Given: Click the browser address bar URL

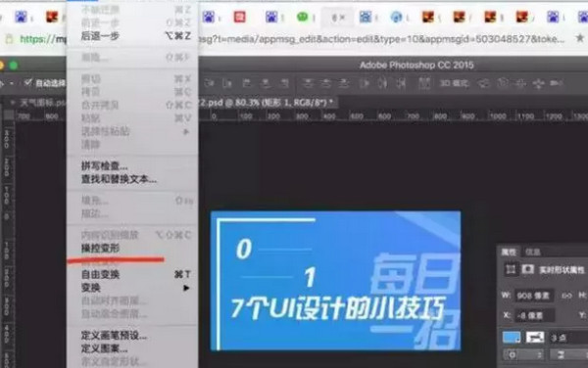Looking at the screenshot, I should pos(292,38).
